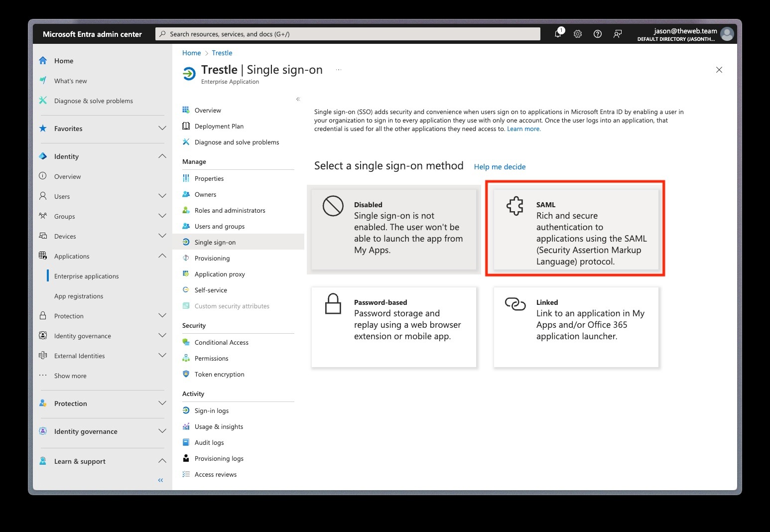Click the search resources input field
770x532 pixels.
348,34
